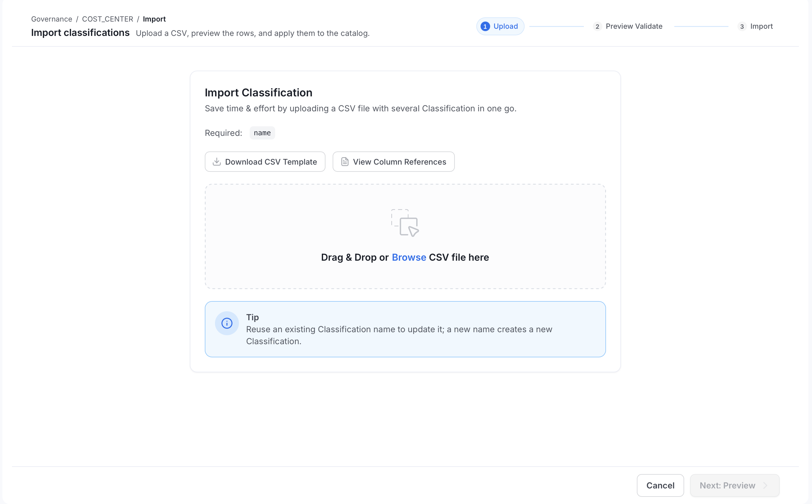Click the current Import breadcrumb item
This screenshot has width=812, height=504.
click(x=154, y=19)
